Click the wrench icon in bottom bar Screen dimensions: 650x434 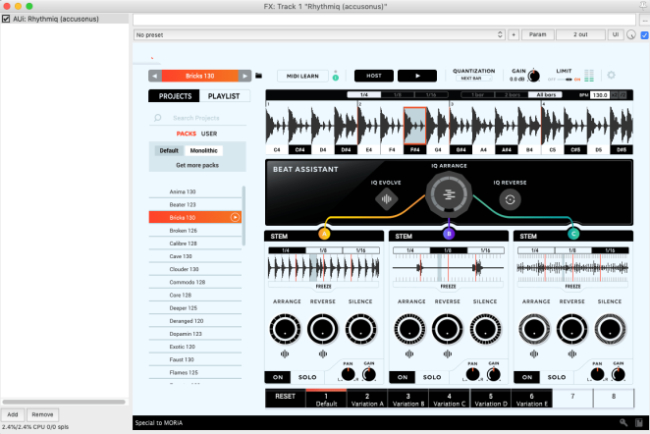point(623,422)
